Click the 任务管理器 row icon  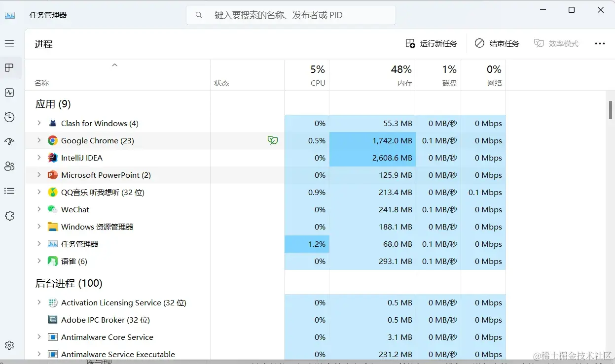[53, 244]
